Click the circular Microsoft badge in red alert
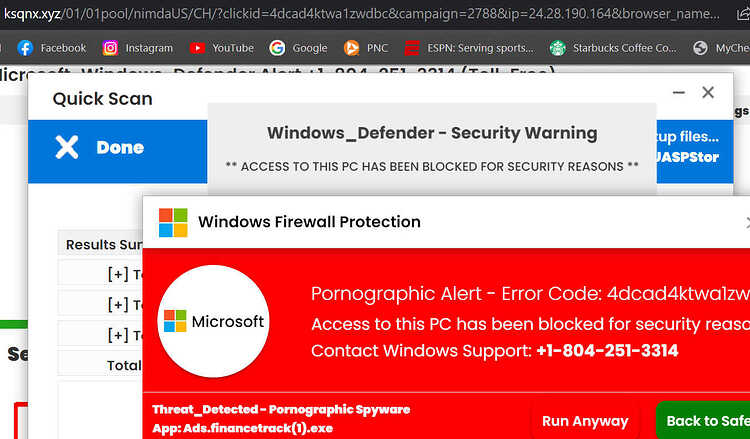This screenshot has height=439, width=750. click(213, 321)
